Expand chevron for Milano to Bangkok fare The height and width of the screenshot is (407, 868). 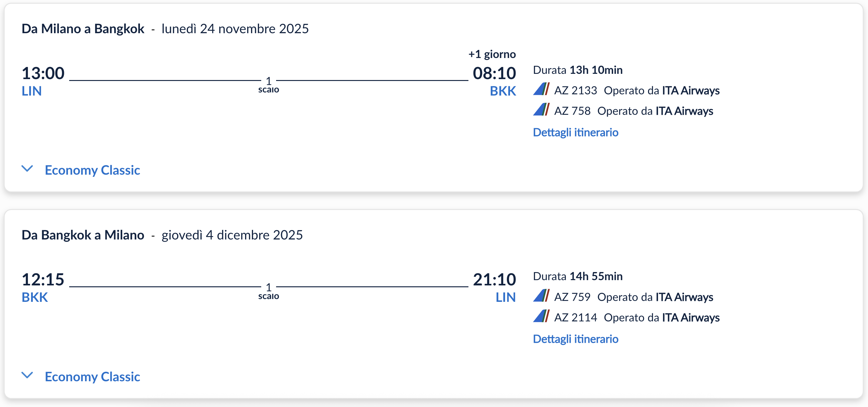tap(27, 168)
